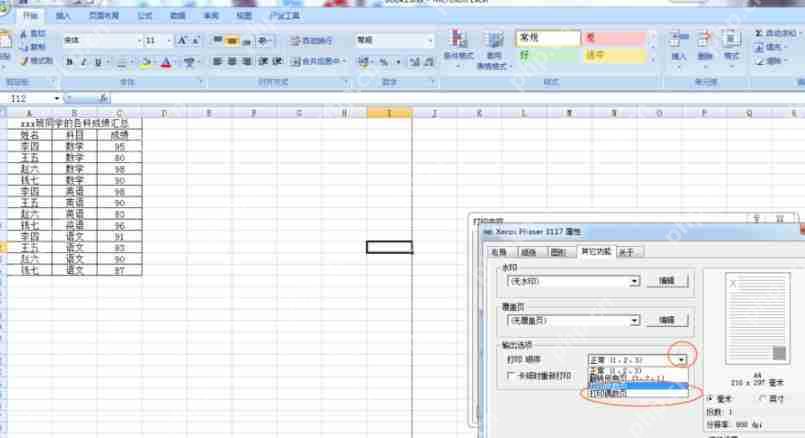Image resolution: width=805 pixels, height=438 pixels.
Task: Align cell content to the bottom
Action: tap(246, 40)
